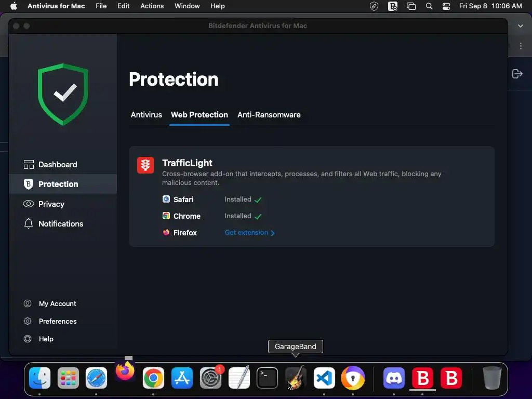Open Help in the sidebar

pos(38,339)
